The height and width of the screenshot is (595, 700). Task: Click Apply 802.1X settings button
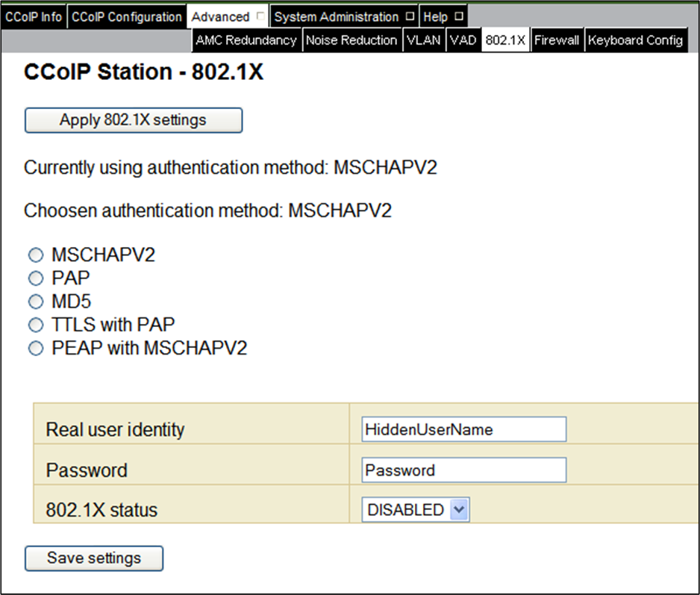(x=134, y=120)
